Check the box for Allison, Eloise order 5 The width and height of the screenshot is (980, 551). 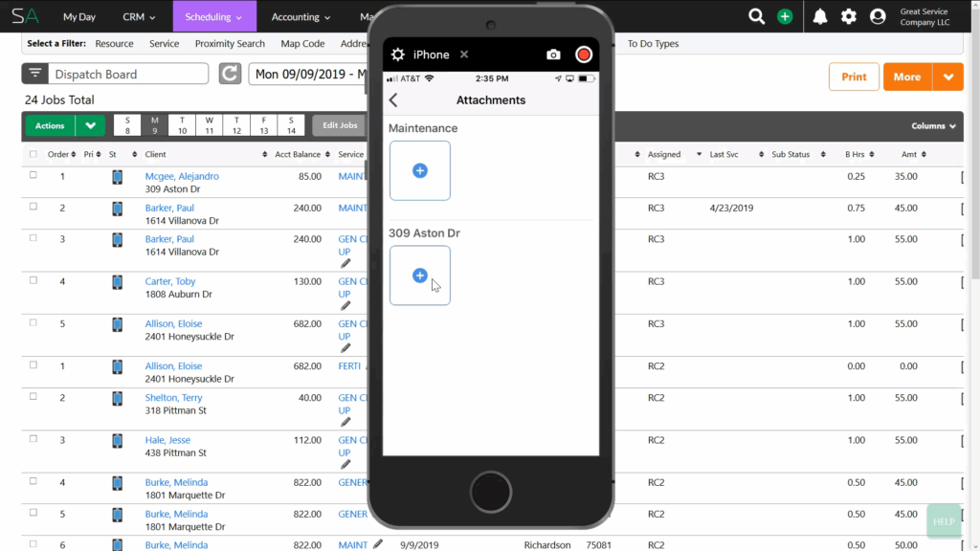(x=33, y=323)
